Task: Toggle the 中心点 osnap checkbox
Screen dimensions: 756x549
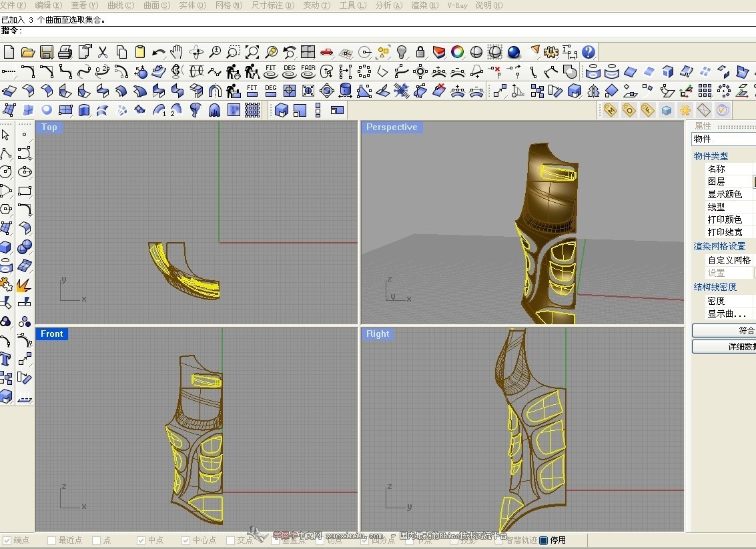Action: point(185,540)
